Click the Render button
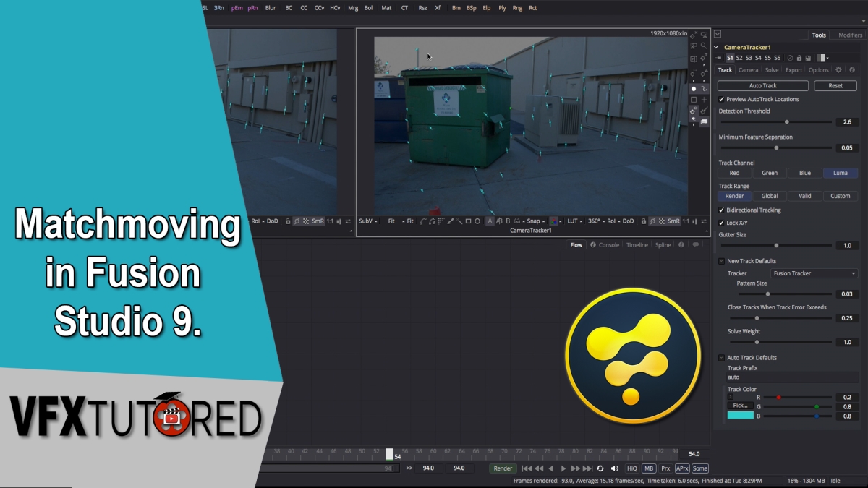 [x=503, y=468]
